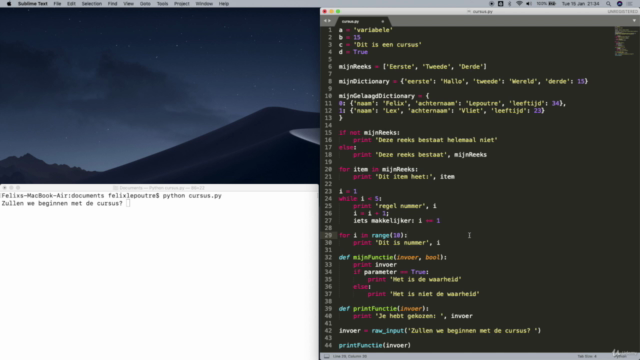Open Spotlight search magnifier

click(x=609, y=4)
